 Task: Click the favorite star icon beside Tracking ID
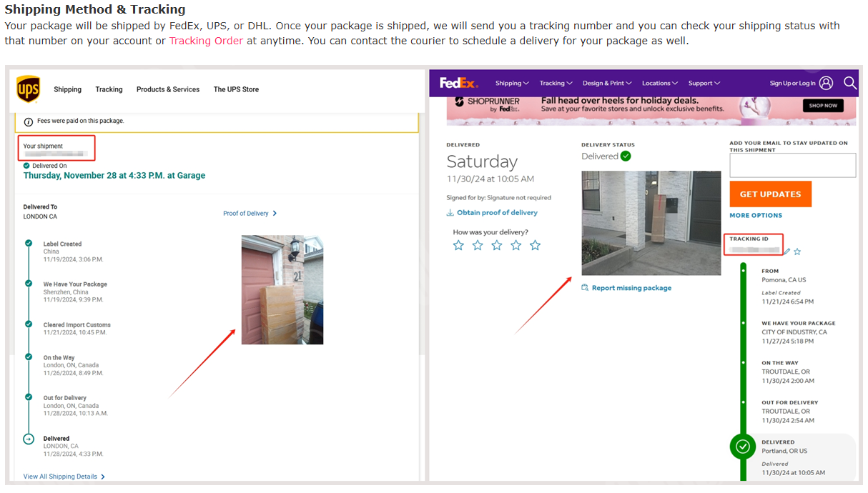pos(797,252)
